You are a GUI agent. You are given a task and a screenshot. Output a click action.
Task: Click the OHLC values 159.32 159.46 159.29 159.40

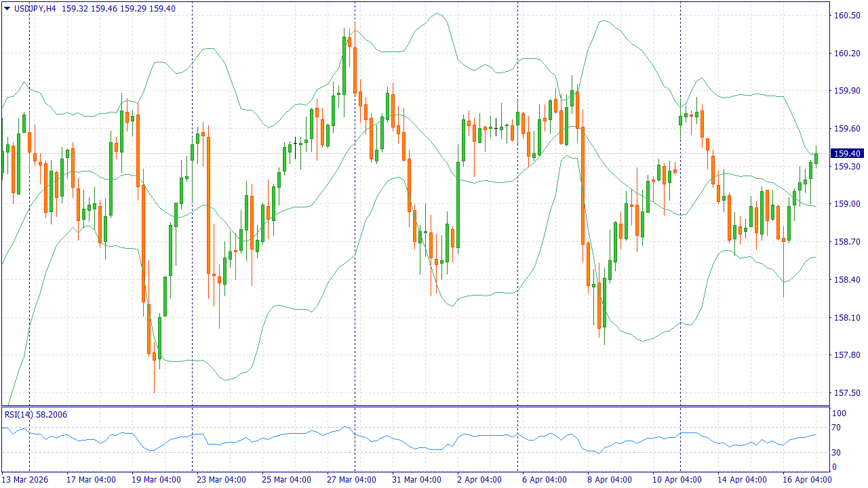pos(119,9)
